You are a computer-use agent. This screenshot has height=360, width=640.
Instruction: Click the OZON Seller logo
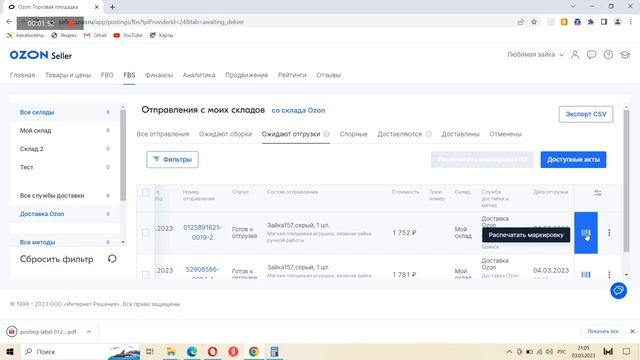(x=41, y=55)
